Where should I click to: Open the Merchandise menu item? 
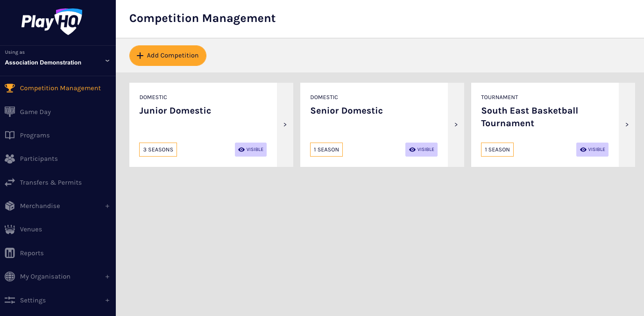pos(40,206)
